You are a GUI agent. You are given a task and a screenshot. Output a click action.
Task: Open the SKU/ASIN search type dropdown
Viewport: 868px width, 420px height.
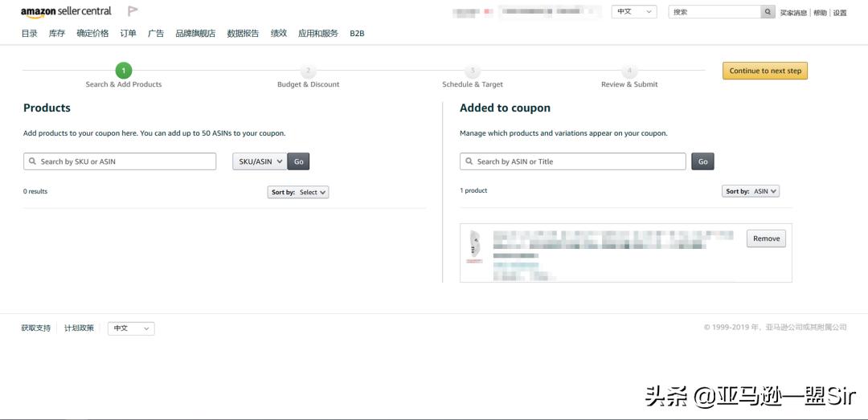(x=259, y=161)
